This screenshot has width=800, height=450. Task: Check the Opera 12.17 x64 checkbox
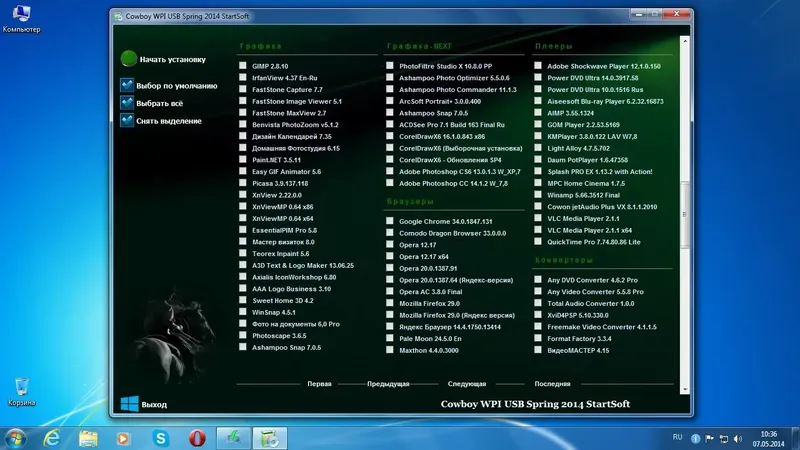click(390, 256)
